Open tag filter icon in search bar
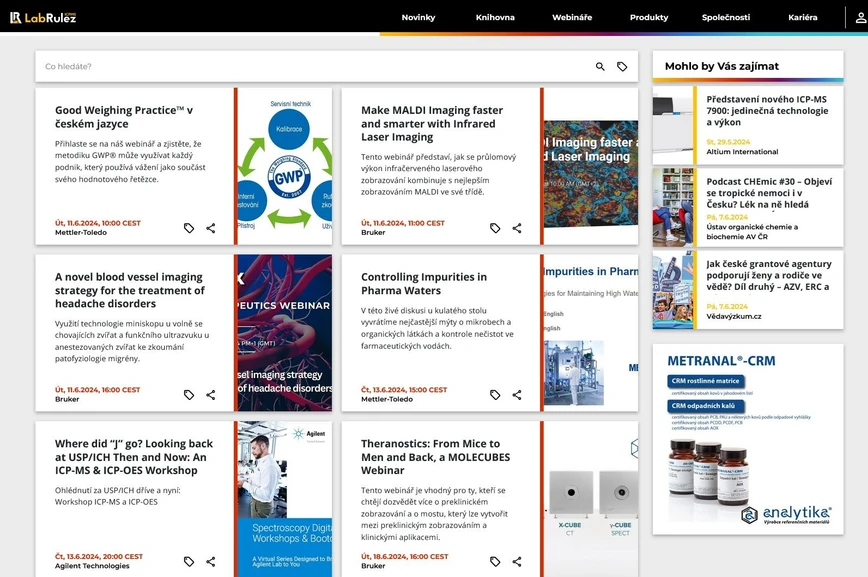 point(622,66)
